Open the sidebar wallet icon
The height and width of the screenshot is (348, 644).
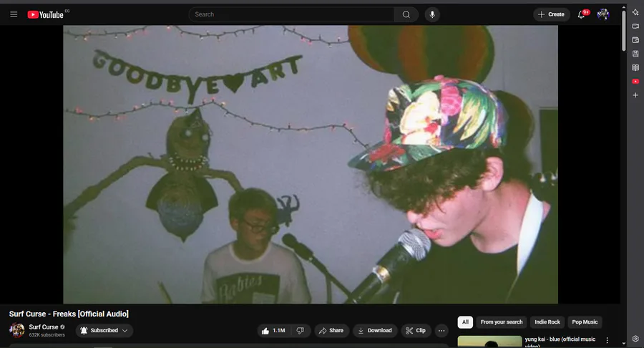pyautogui.click(x=635, y=40)
